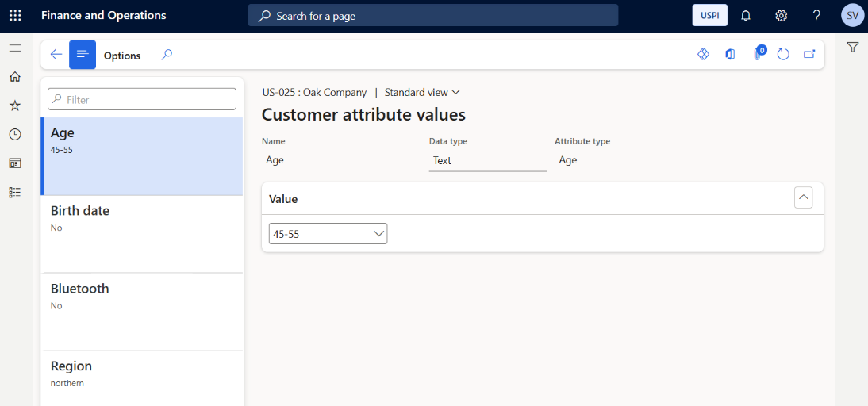Select the Age attribute list item

142,156
